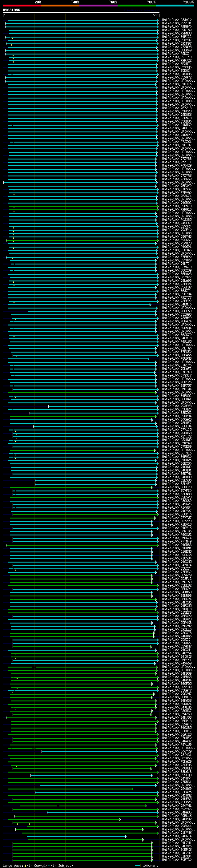Select the UniRef100_C1N5X9 label
This screenshot has height=868, width=197.
coord(176,125)
